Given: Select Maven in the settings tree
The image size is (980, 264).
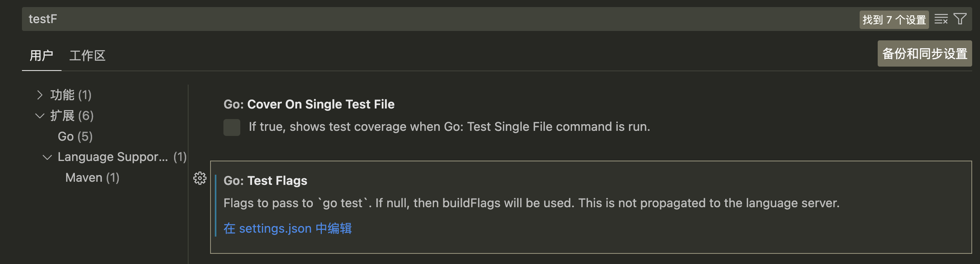Looking at the screenshot, I should (x=92, y=177).
